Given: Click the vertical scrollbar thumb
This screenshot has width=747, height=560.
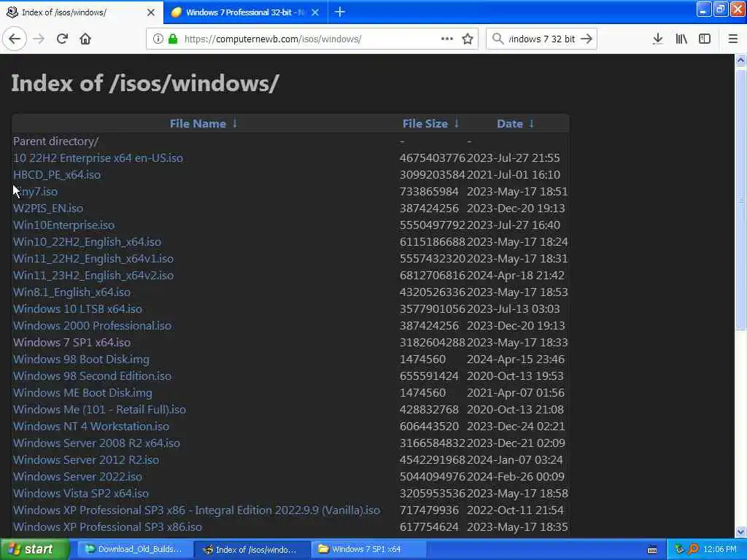Looking at the screenshot, I should click(x=740, y=199).
